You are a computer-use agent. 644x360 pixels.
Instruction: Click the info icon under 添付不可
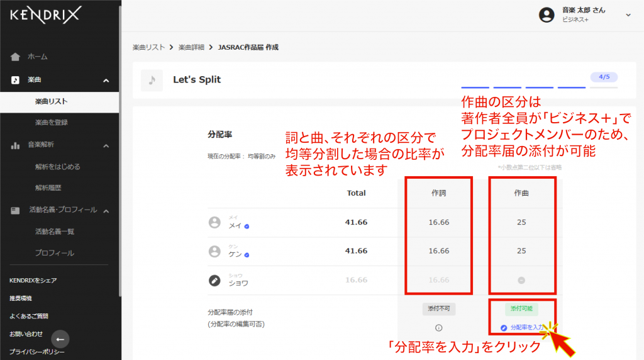tap(439, 327)
